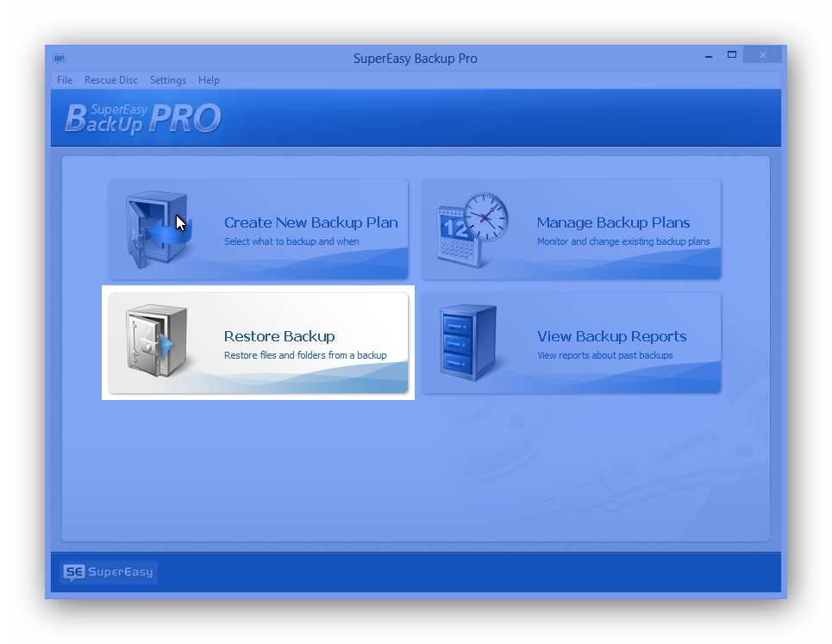The image size is (832, 644).
Task: Click "Restore files and folders from a backup"
Action: coord(305,355)
